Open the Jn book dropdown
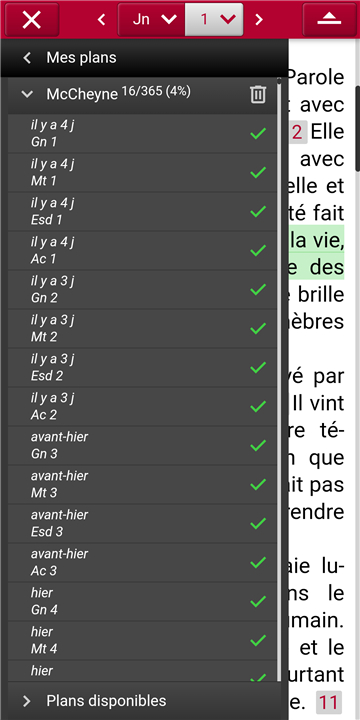Screen dimensions: 360x720 [152, 19]
